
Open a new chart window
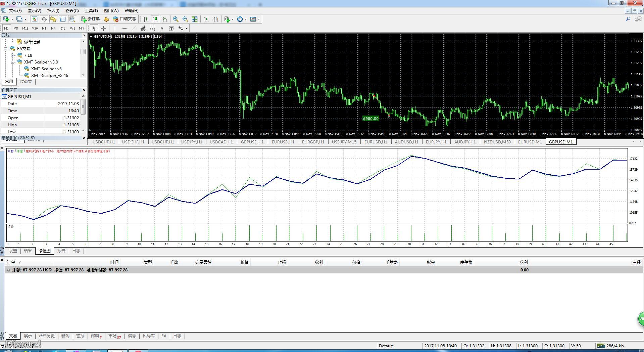(6, 19)
